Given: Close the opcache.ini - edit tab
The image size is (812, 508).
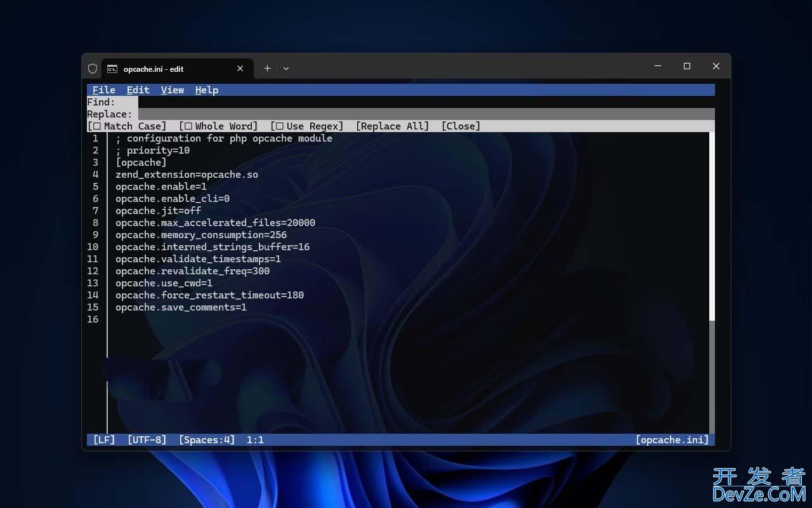Looking at the screenshot, I should tap(240, 69).
